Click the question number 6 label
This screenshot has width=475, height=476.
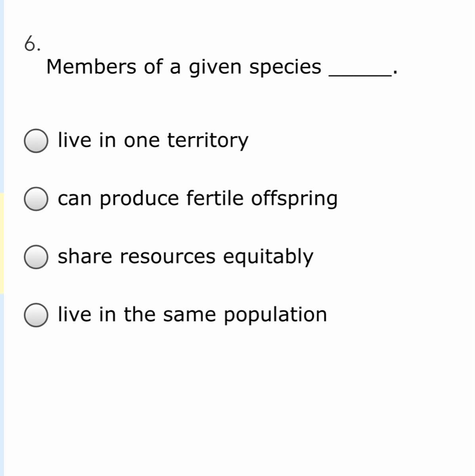point(33,44)
